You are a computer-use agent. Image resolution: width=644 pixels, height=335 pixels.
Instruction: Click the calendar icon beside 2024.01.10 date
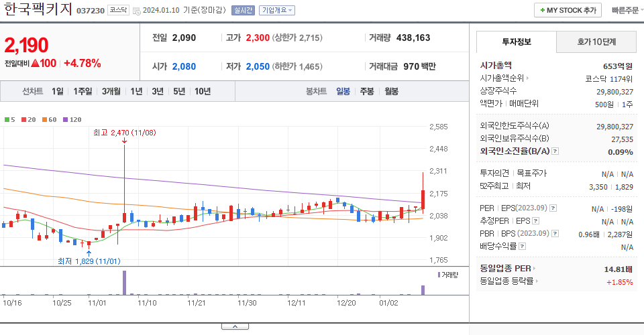137,11
